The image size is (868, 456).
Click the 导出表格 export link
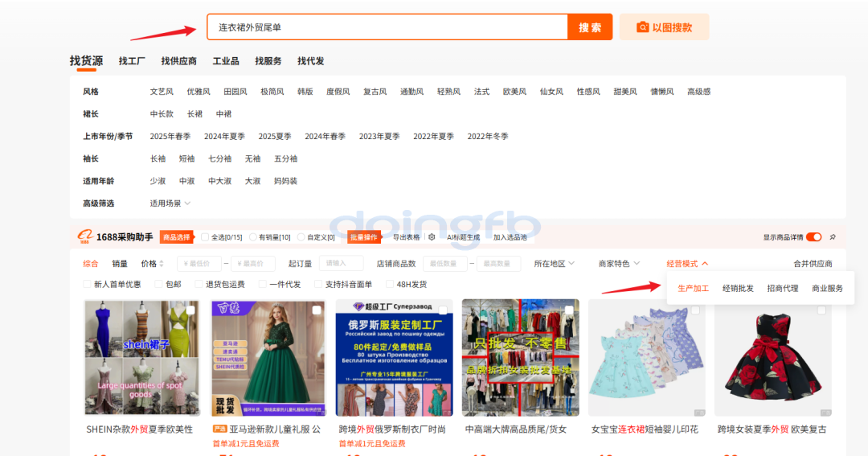click(x=406, y=237)
